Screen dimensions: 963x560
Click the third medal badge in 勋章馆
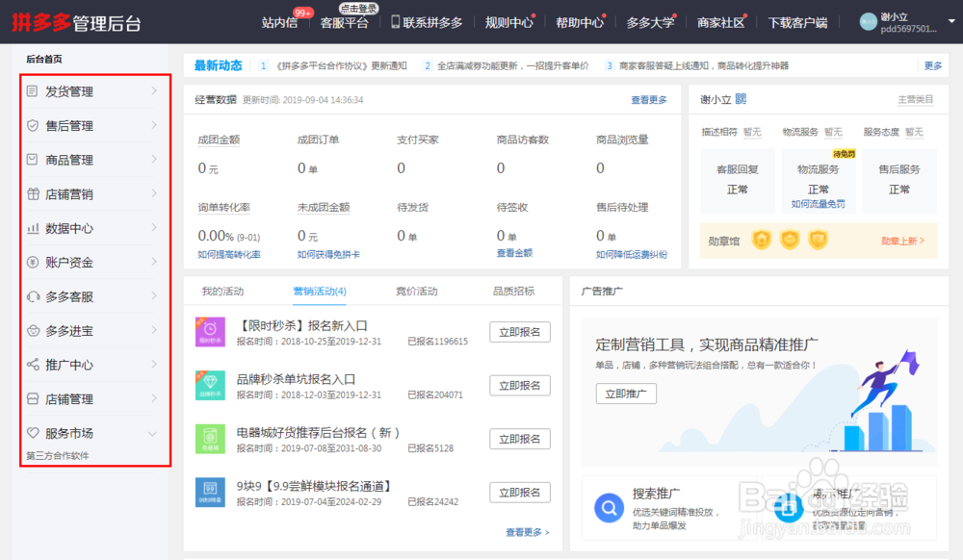tap(818, 240)
